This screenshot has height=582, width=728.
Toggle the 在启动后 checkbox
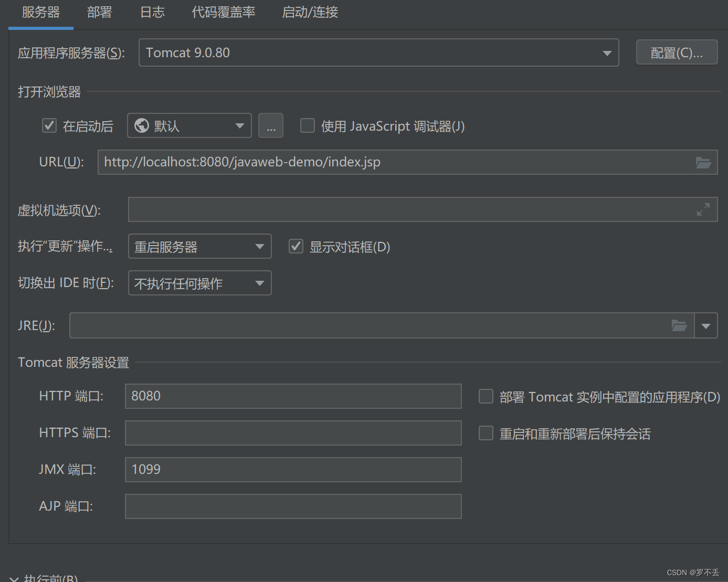click(x=49, y=126)
